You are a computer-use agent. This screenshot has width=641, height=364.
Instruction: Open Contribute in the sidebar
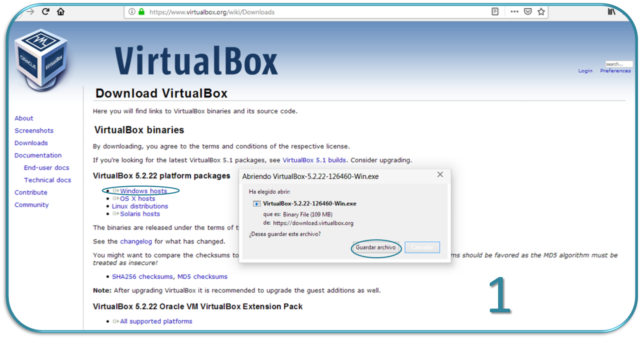point(31,192)
